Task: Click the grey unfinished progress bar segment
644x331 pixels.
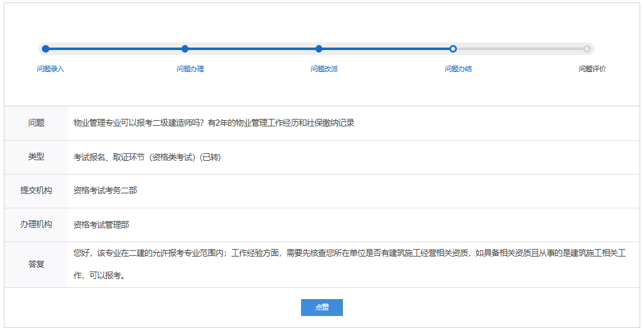Action: point(519,49)
